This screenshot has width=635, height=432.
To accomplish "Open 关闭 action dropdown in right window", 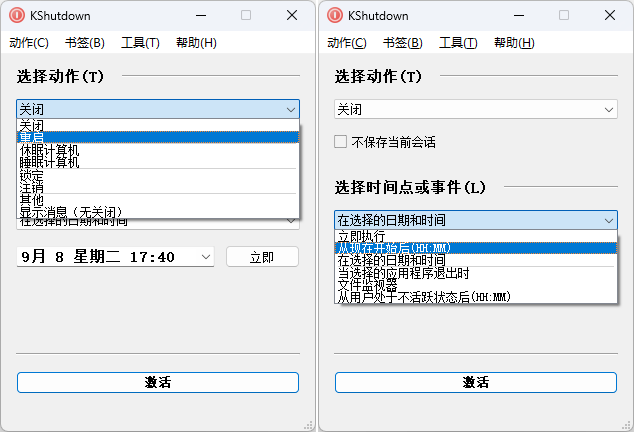I will click(x=476, y=109).
